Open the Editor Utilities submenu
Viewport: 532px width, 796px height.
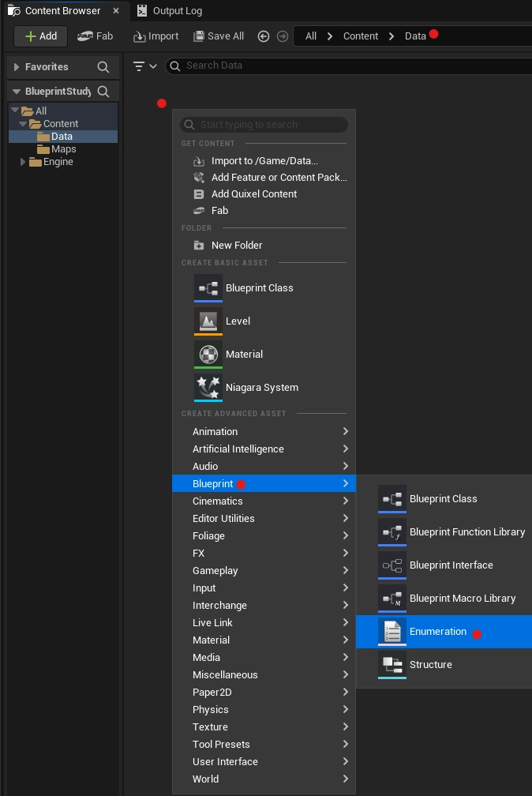(264, 518)
